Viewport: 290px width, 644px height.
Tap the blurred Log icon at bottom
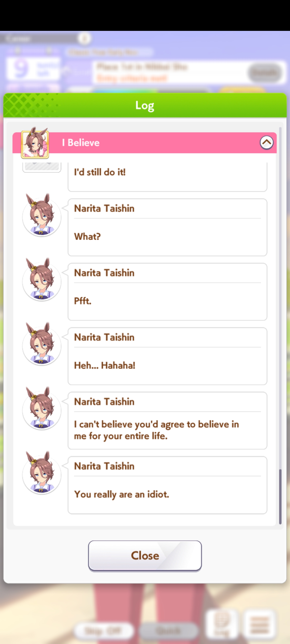click(x=222, y=624)
